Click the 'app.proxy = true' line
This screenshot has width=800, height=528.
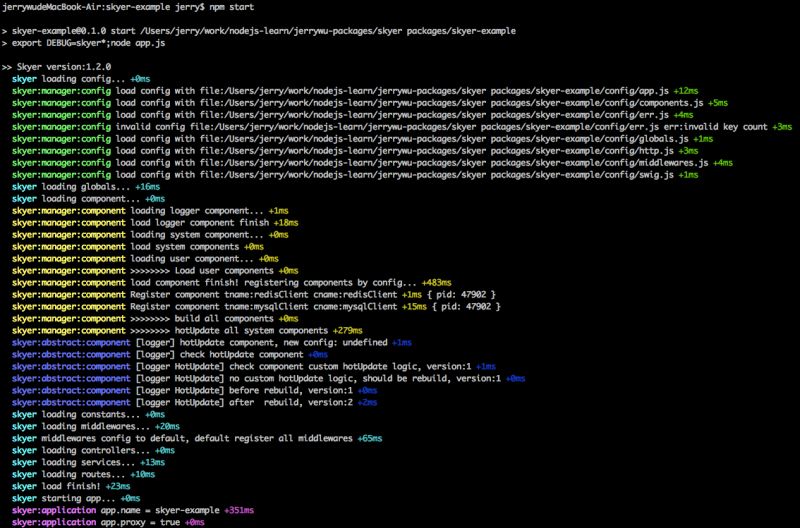108,522
